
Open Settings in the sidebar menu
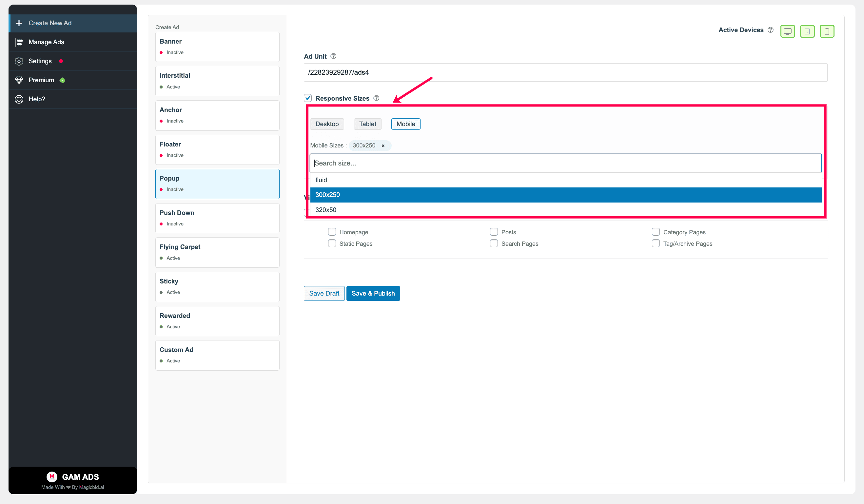coord(73,61)
